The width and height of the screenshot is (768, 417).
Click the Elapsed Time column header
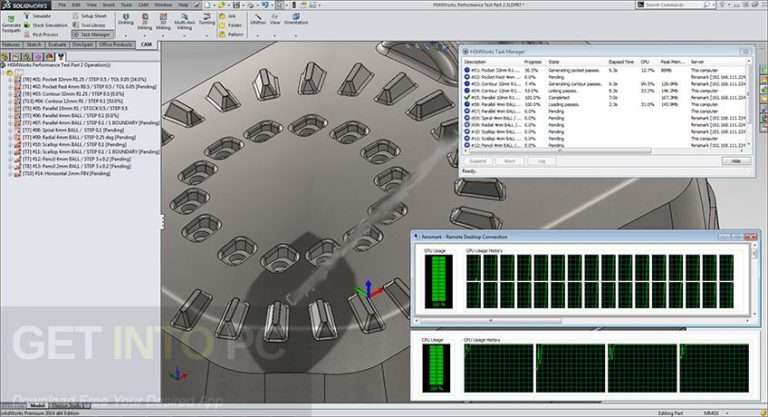pyautogui.click(x=621, y=62)
